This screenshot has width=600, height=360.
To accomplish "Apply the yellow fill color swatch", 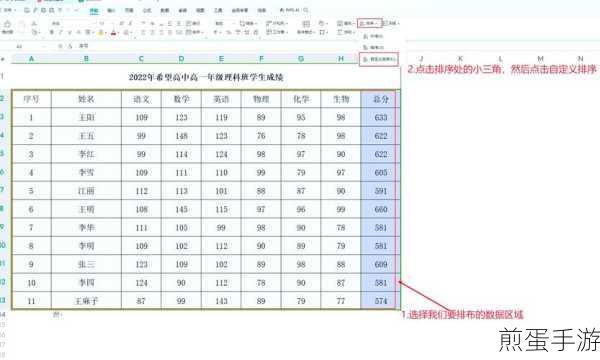I will [x=100, y=33].
